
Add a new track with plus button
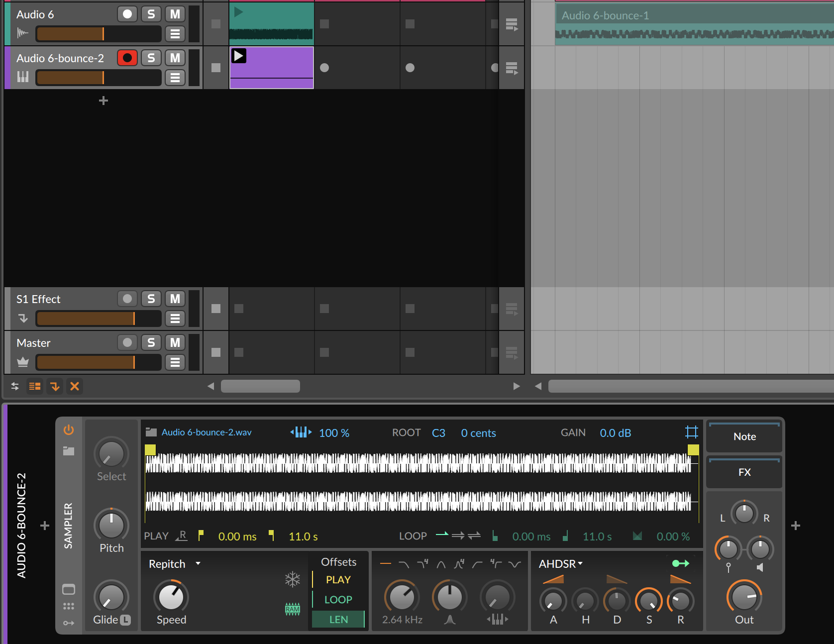tap(104, 101)
